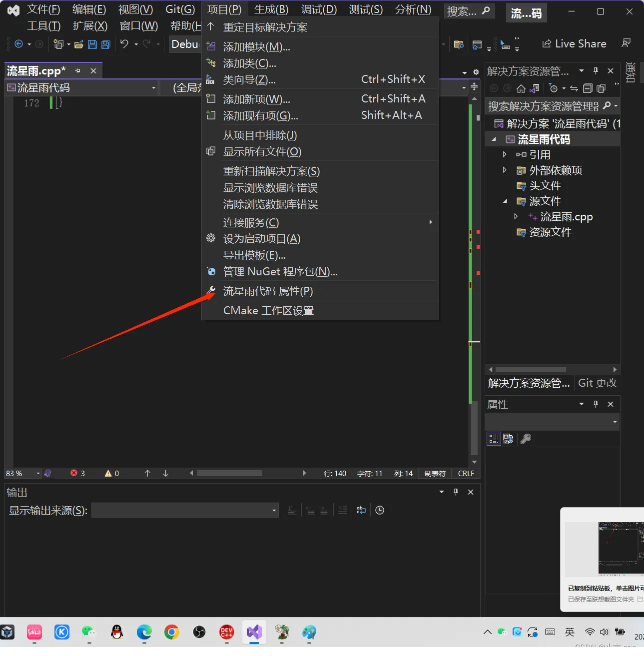The width and height of the screenshot is (644, 656).
Task: Pin the Solution Explorer panel
Action: pos(596,71)
